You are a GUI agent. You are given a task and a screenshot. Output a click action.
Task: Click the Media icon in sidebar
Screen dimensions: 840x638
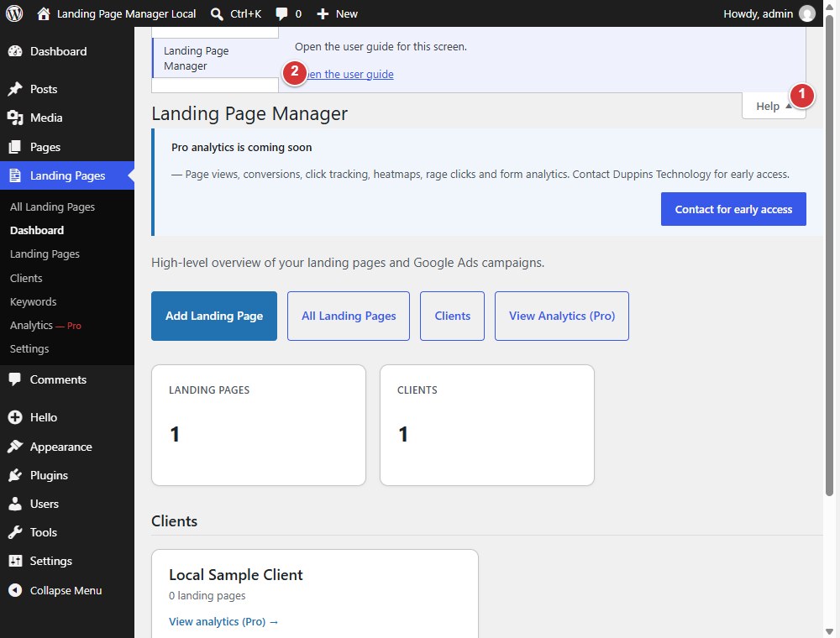tap(15, 118)
